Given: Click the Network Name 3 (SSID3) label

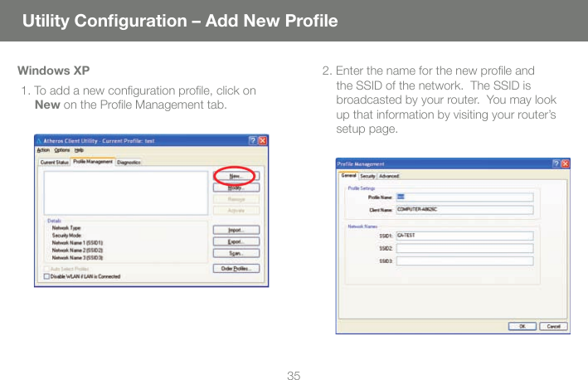Looking at the screenshot, I should [x=78, y=258].
